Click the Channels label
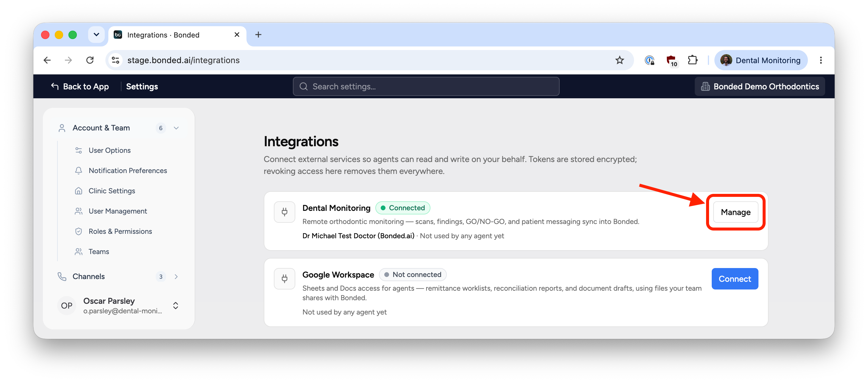This screenshot has width=868, height=383. pos(89,276)
